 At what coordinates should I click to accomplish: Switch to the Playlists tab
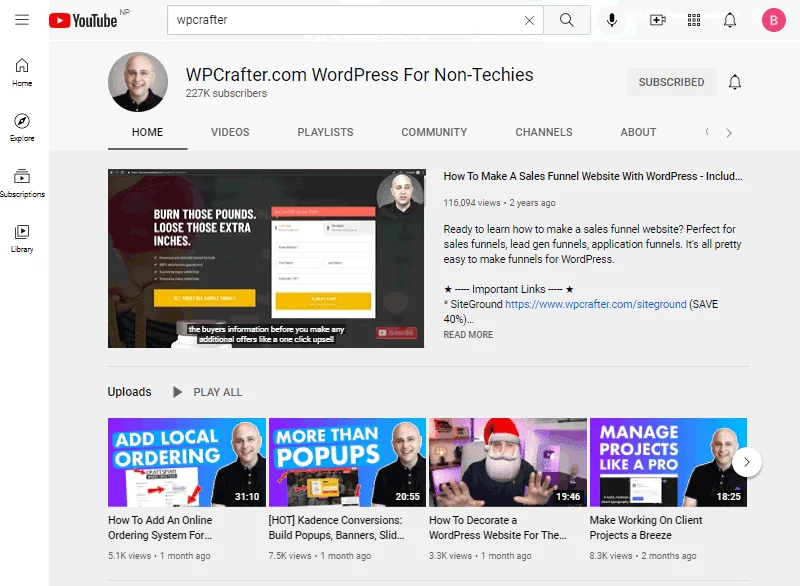click(325, 132)
